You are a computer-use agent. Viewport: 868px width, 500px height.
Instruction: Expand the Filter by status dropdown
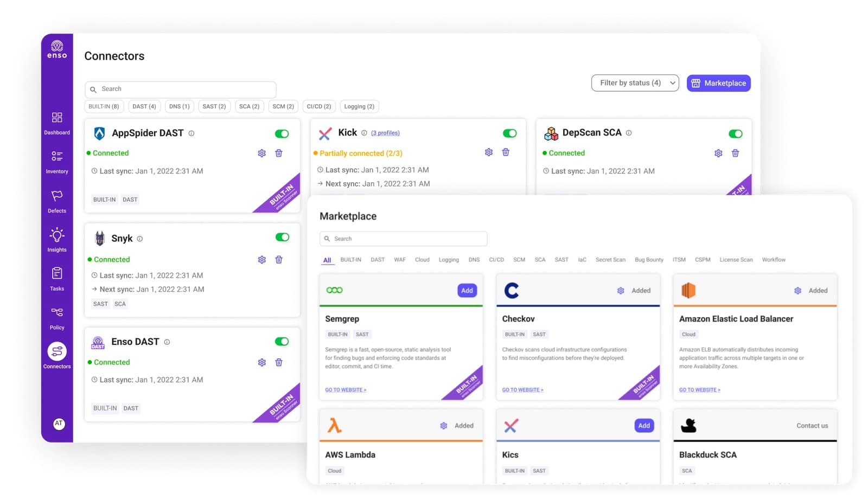pos(635,83)
